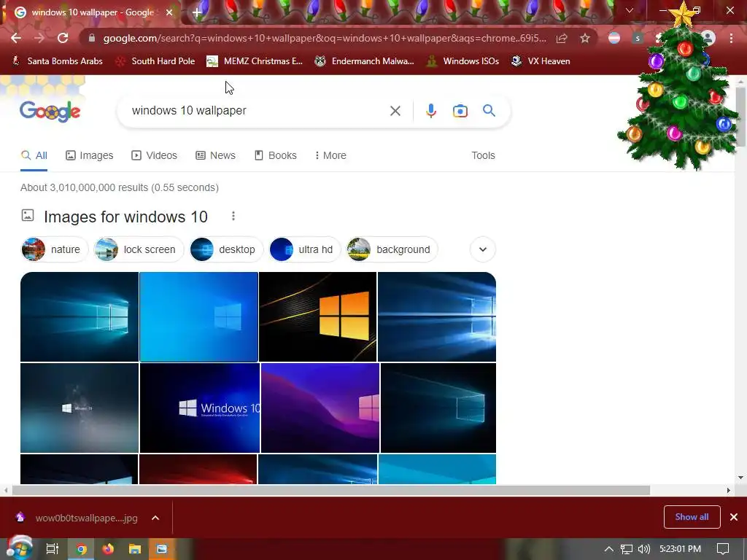Clear the search box with the X
This screenshot has width=747, height=560.
(x=395, y=111)
